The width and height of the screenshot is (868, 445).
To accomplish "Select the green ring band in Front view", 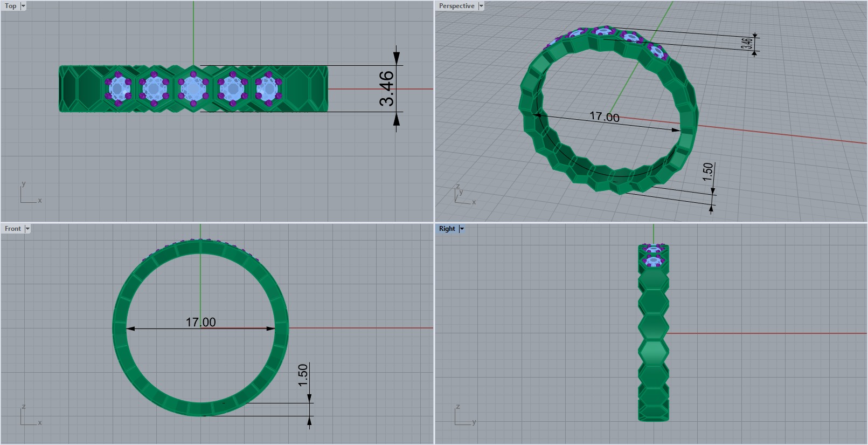I will point(120,328).
